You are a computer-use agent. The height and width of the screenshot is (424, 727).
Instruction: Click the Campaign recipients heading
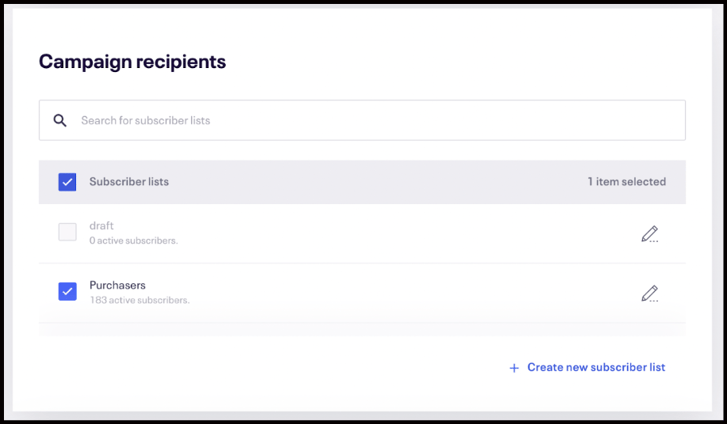click(x=132, y=62)
